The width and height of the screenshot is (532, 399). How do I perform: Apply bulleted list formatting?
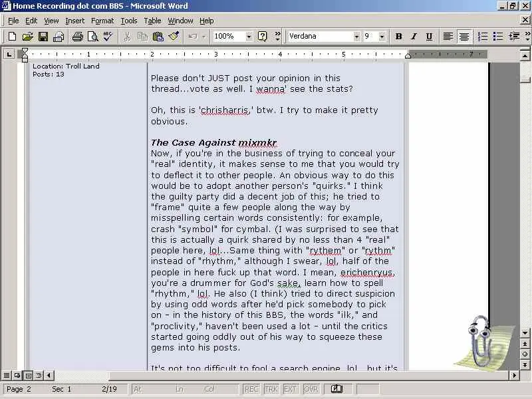[498, 37]
